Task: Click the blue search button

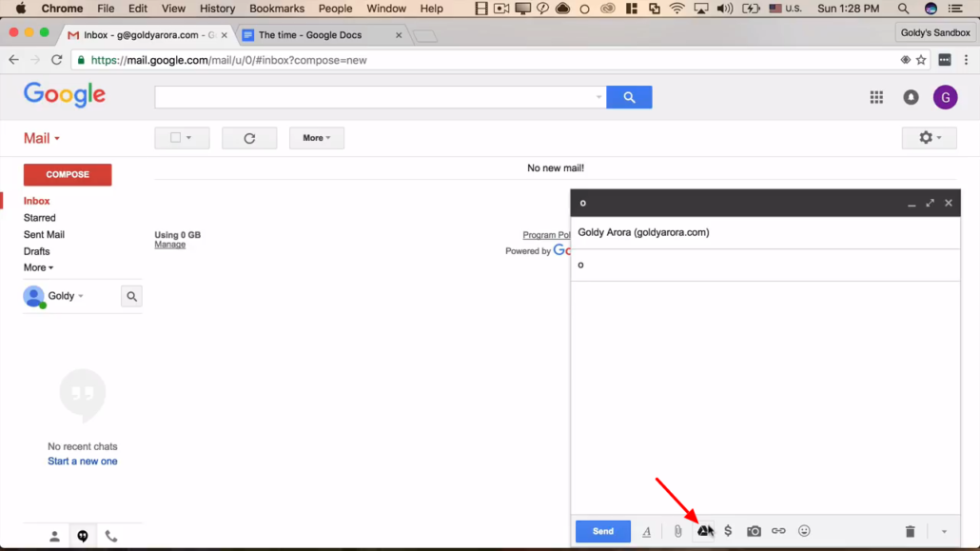Action: 629,97
